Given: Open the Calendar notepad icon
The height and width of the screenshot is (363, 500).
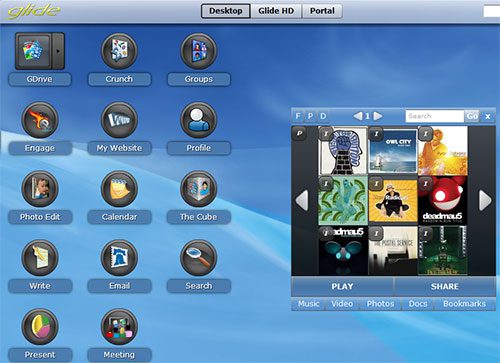Looking at the screenshot, I should point(119,189).
